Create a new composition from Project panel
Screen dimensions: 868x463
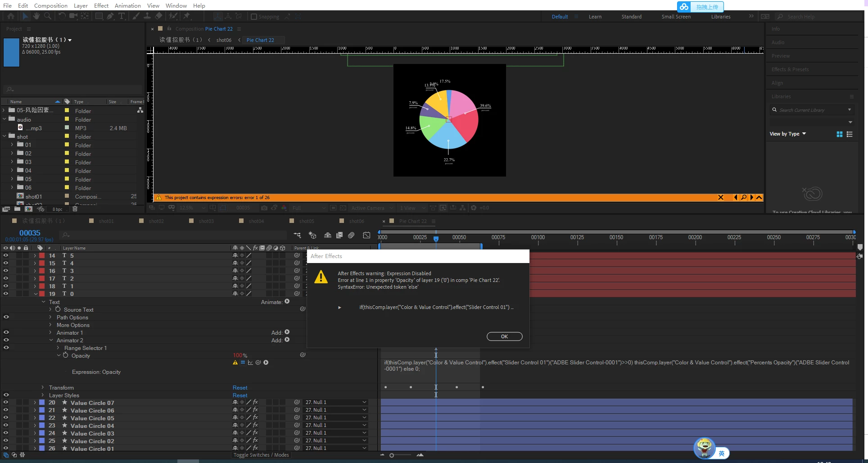coord(29,209)
